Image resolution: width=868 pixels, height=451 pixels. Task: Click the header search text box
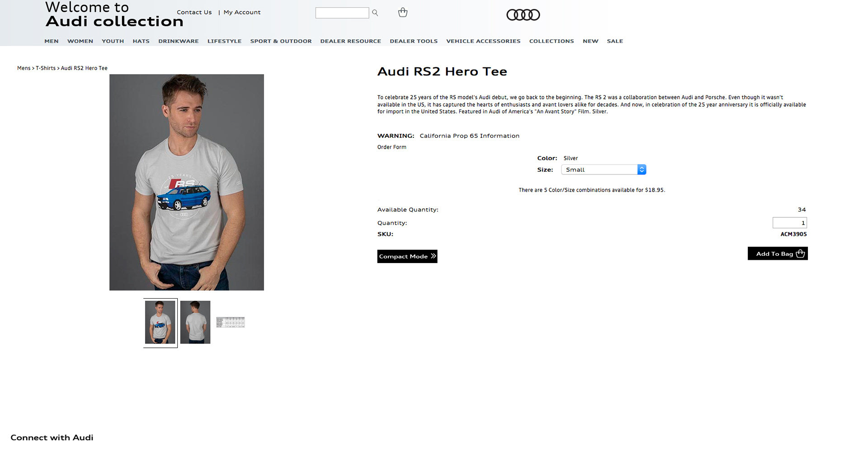342,13
